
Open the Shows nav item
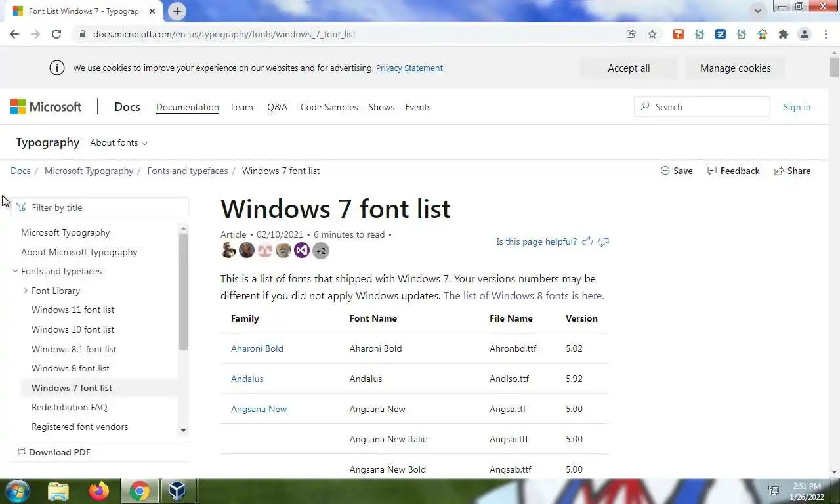tap(381, 107)
